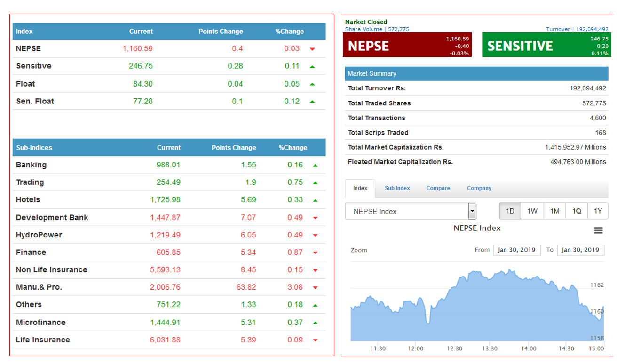
Task: Click the Market Closed status text
Action: [366, 22]
